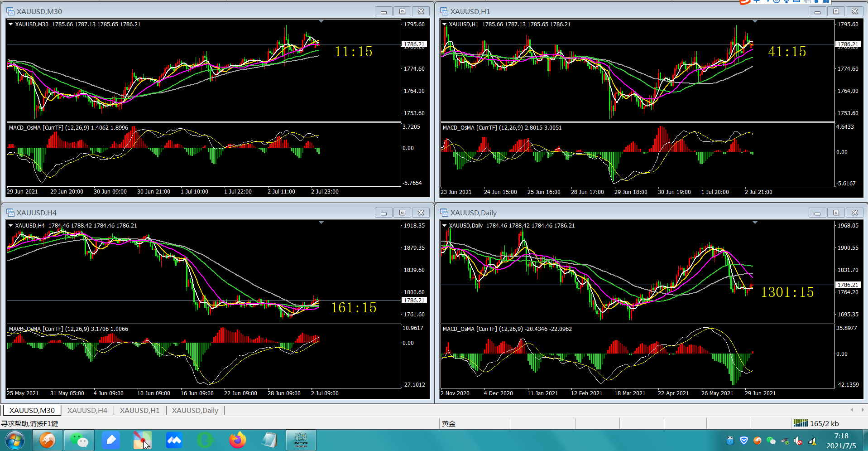Expand the Daily chart title dropdown triangle

pyautogui.click(x=444, y=225)
